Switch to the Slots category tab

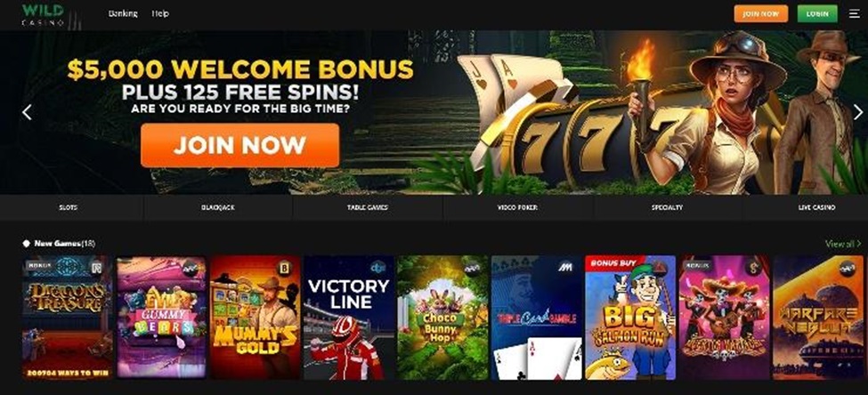click(x=68, y=207)
